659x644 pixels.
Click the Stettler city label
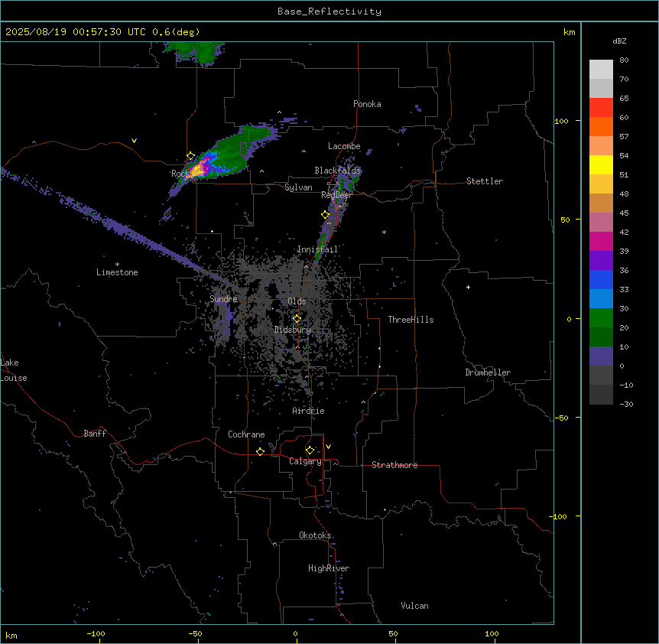485,181
